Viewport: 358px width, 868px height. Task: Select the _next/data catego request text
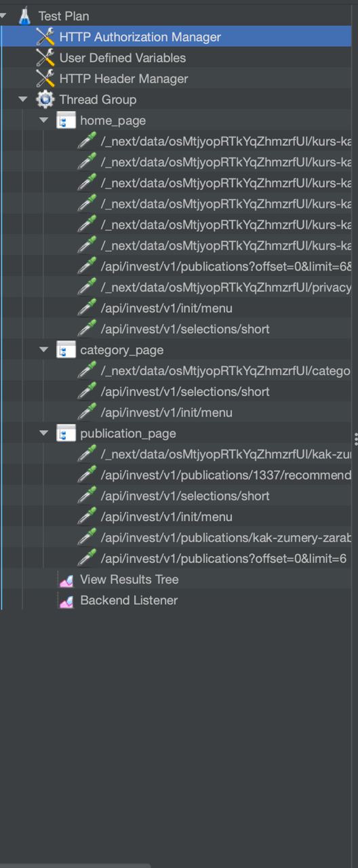click(226, 371)
